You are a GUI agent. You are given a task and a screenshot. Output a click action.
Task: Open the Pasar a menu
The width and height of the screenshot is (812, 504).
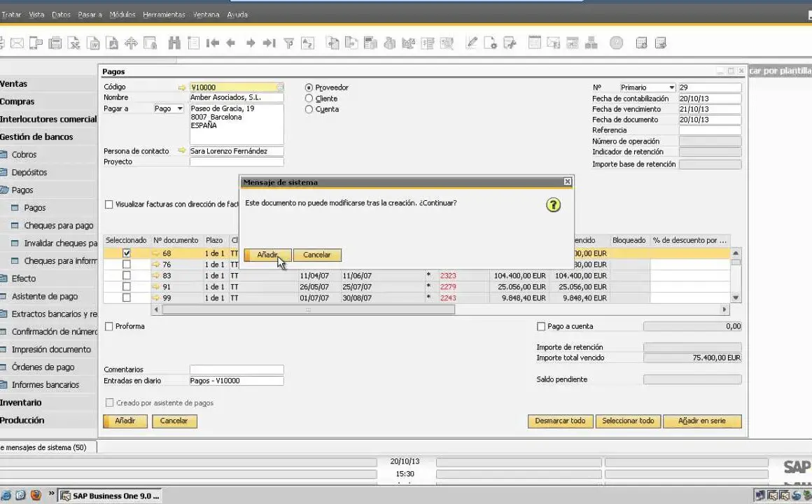pos(90,15)
